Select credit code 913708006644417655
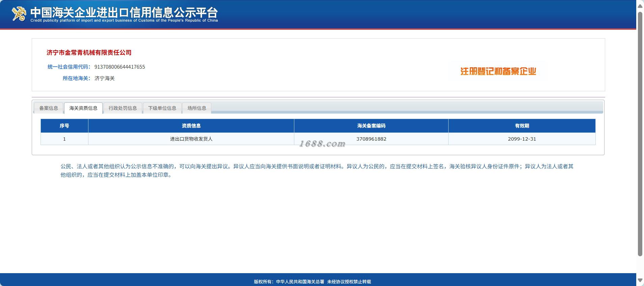Screen dimensions: 644x286 [119, 67]
